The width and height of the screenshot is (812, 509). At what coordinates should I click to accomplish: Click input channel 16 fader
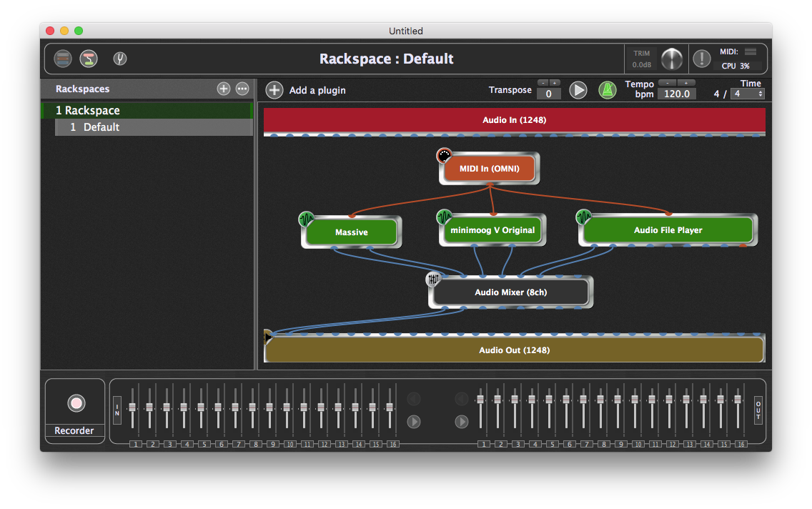[x=390, y=407]
